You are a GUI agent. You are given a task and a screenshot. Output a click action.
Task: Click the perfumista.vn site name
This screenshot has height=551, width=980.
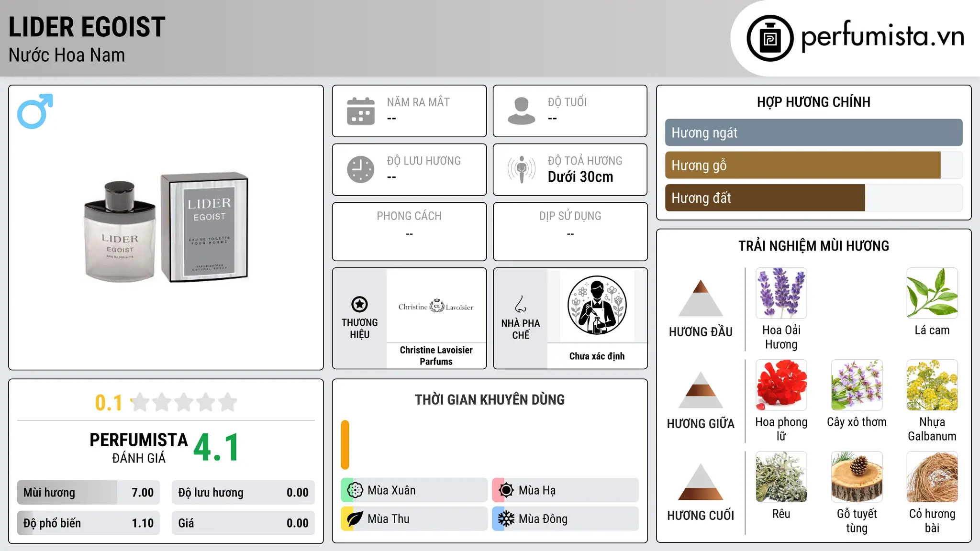[883, 36]
